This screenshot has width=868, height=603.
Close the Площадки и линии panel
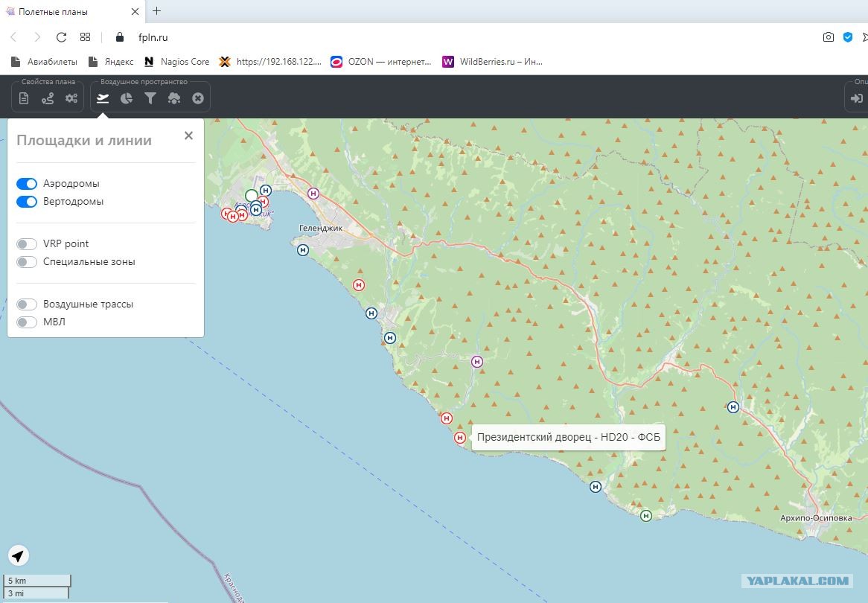click(x=188, y=135)
